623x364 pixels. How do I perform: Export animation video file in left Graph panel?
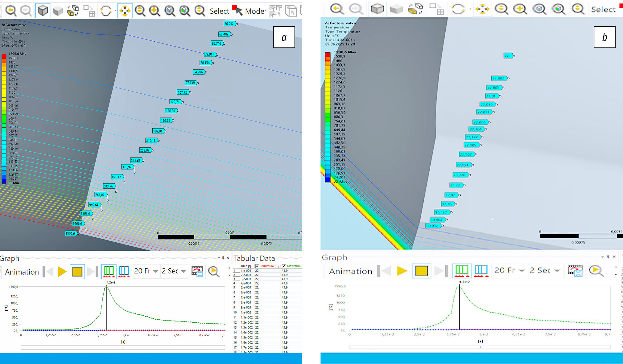point(197,272)
